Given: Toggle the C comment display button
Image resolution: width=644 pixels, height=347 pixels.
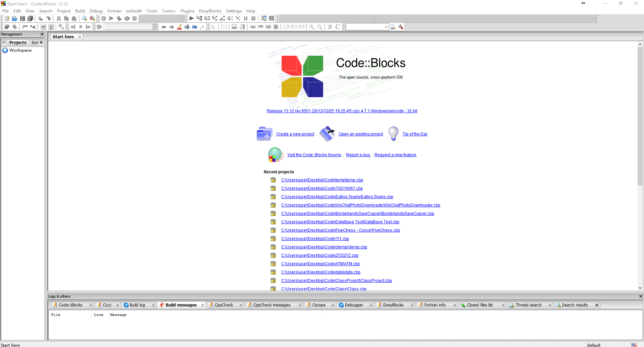Looking at the screenshot, I should coord(338,27).
